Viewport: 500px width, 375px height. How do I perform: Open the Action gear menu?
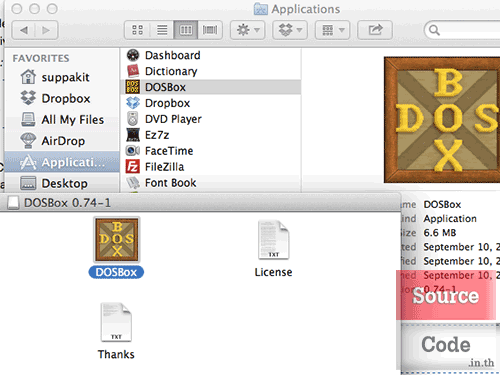(x=247, y=30)
